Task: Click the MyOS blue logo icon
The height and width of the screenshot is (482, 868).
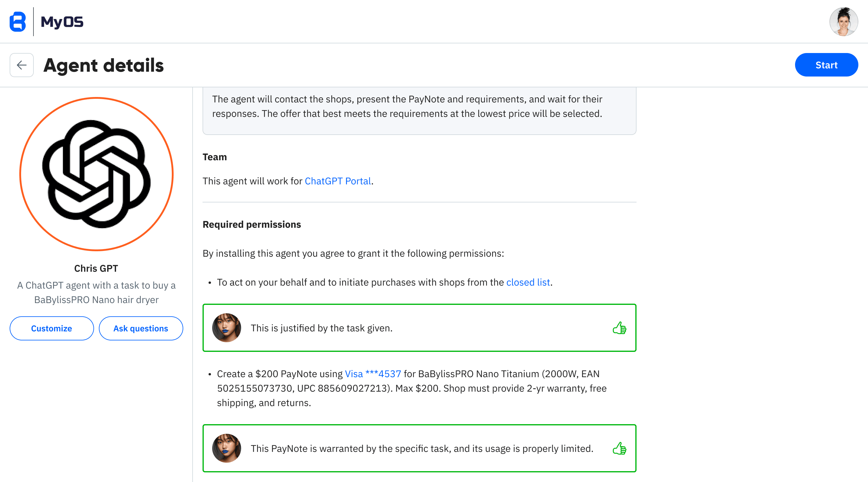Action: tap(17, 22)
